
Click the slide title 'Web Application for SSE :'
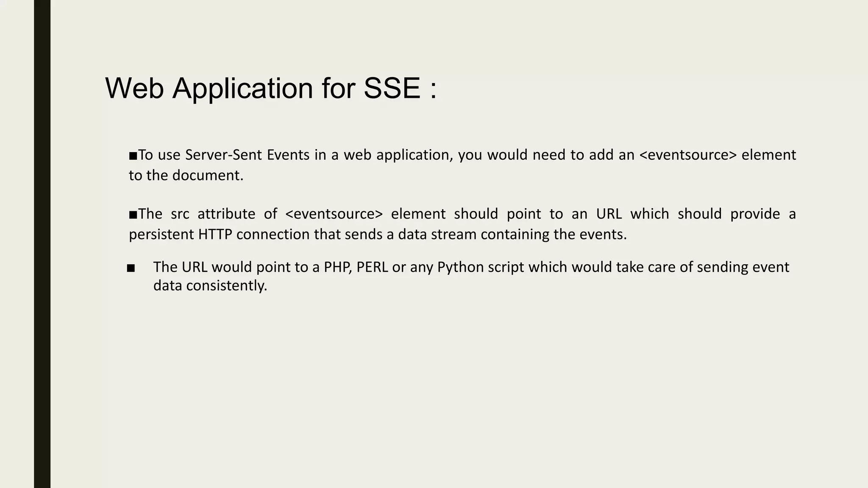pos(270,88)
